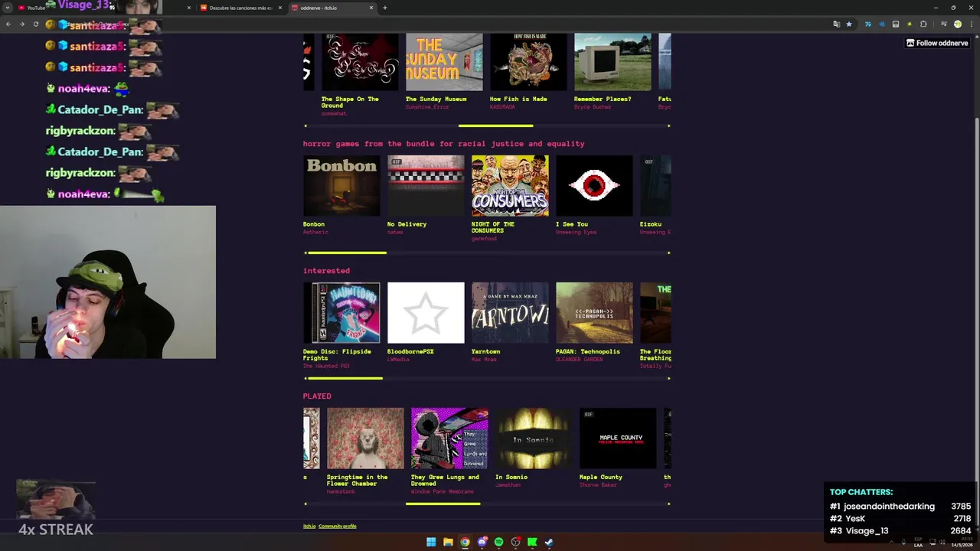Click the browser Back arrow

coord(8,24)
